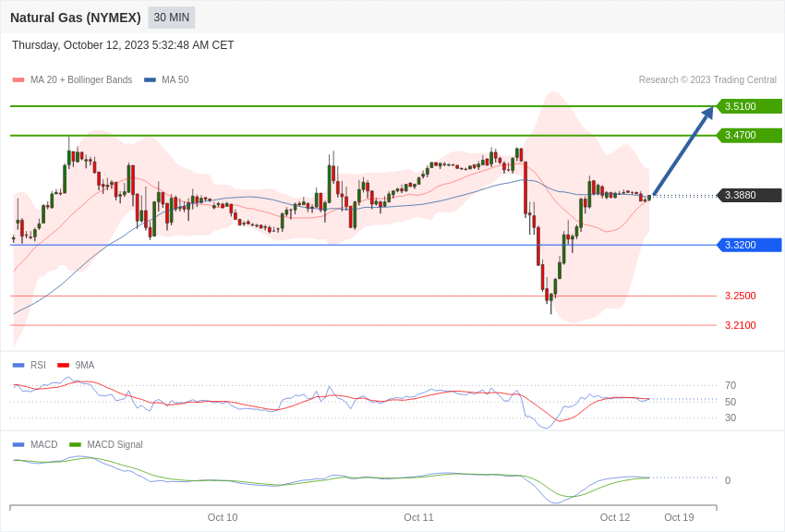785x532 pixels.
Task: Click the 30 MIN timeframe badge
Action: point(171,18)
